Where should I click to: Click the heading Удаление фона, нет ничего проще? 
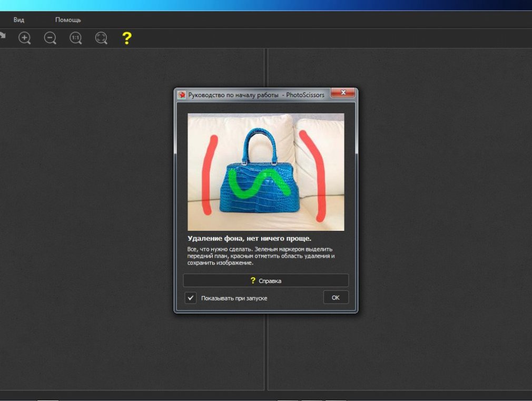coord(249,238)
